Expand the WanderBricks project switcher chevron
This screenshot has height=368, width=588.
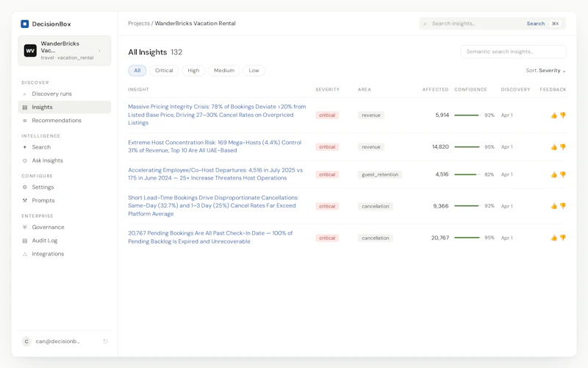[100, 51]
